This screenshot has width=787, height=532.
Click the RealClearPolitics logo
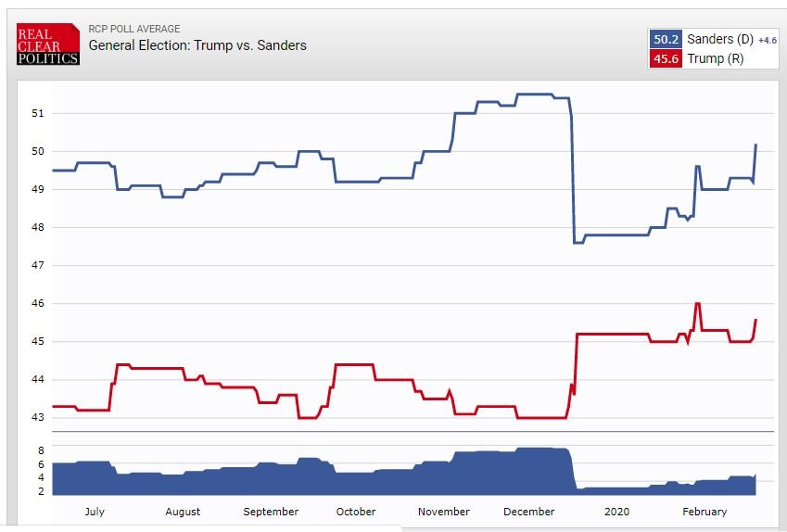pos(48,44)
